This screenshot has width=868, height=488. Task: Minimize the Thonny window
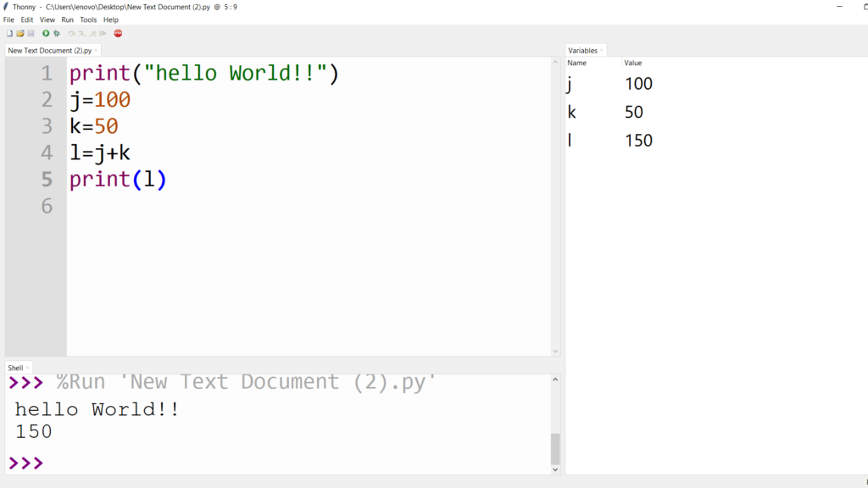coord(839,7)
